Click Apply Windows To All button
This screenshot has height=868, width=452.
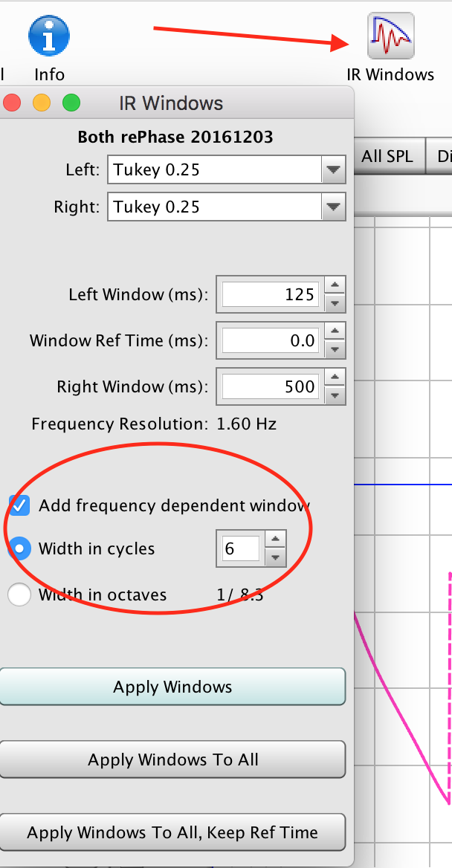click(172, 759)
